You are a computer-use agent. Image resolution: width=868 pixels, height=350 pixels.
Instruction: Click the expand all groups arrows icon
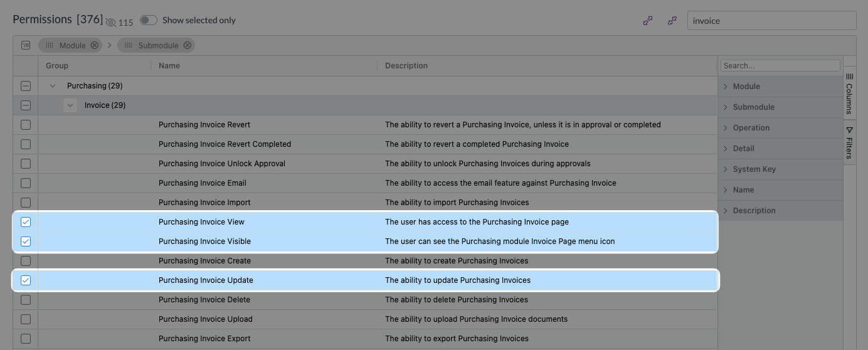648,21
